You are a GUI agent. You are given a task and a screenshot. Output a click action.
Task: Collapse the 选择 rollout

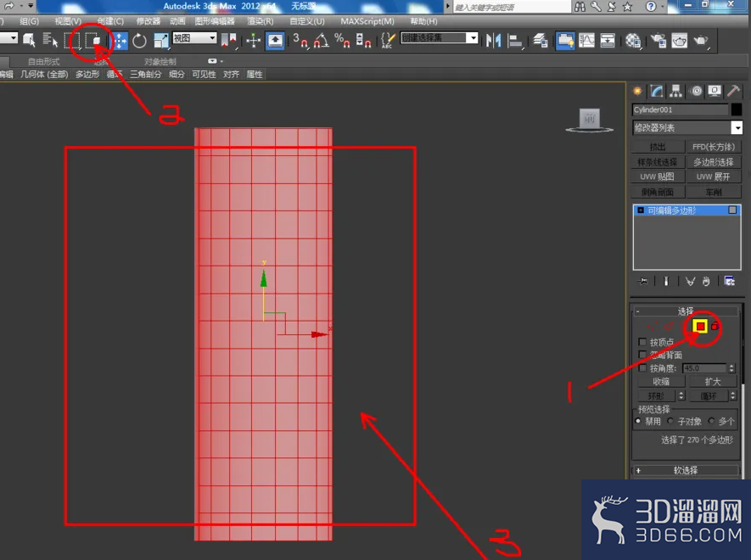point(686,311)
